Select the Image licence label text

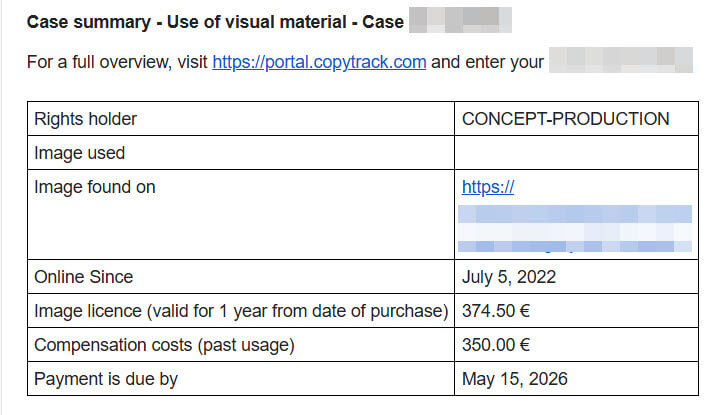coord(241,311)
